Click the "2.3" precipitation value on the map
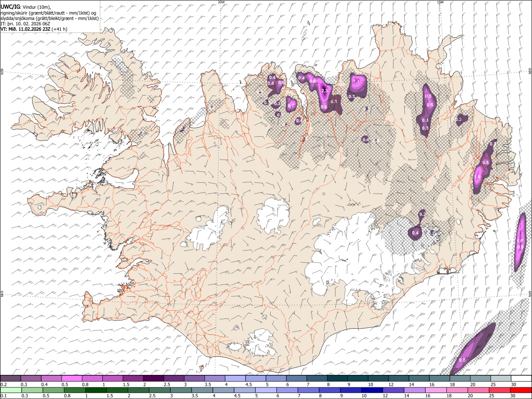The width and height of the screenshot is (532, 399). pyautogui.click(x=325, y=91)
